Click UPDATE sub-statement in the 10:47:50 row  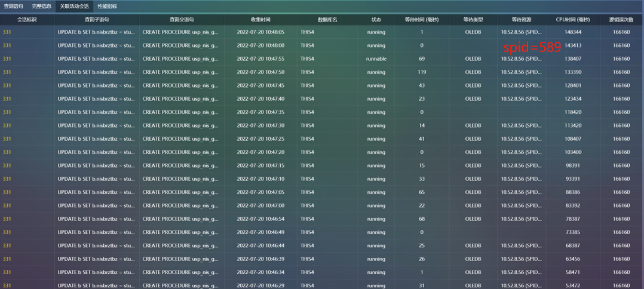(97, 72)
